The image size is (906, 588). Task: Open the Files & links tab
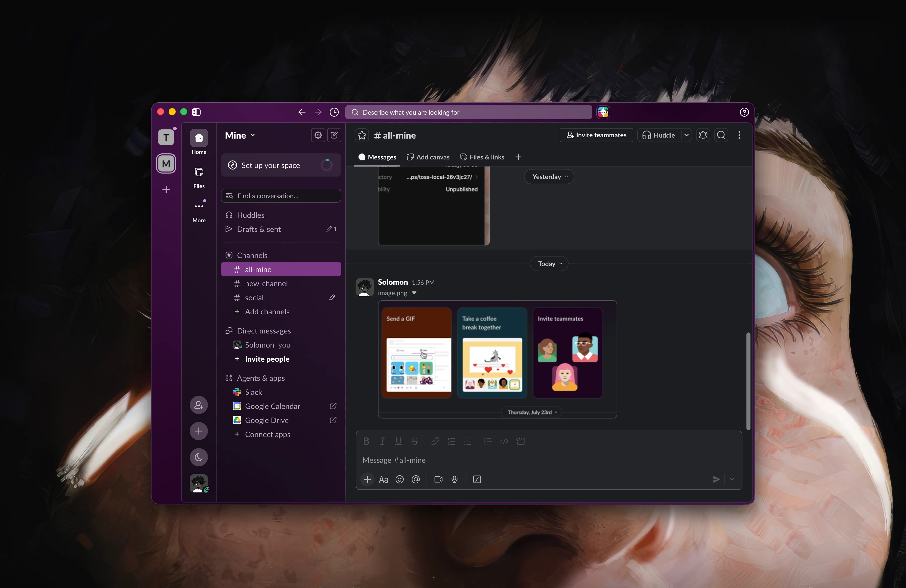click(482, 157)
